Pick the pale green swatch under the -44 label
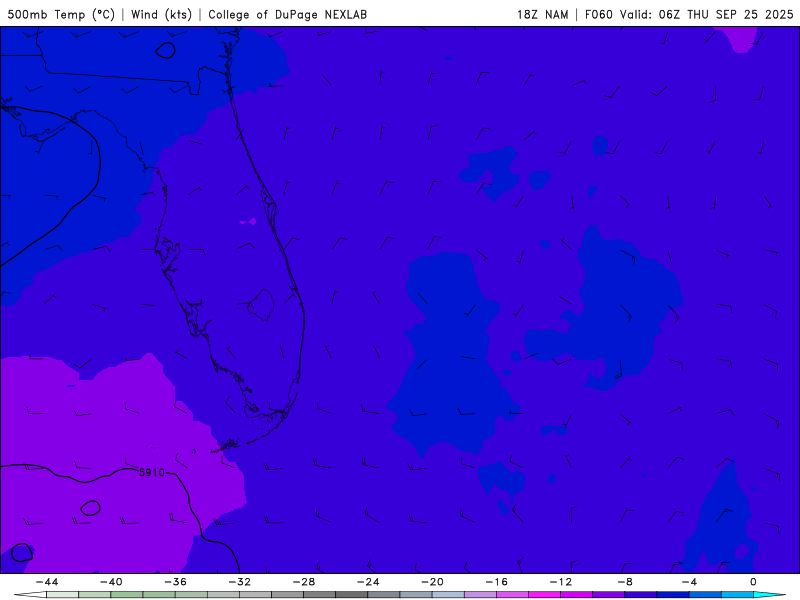Image resolution: width=800 pixels, height=600 pixels. pyautogui.click(x=63, y=595)
